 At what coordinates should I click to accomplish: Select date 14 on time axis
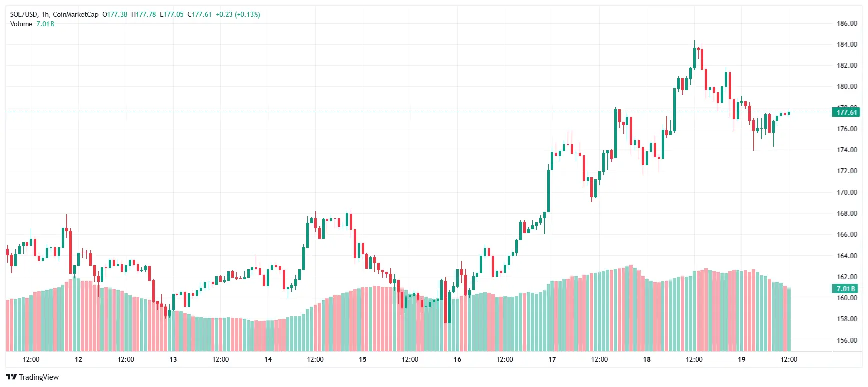coord(268,359)
